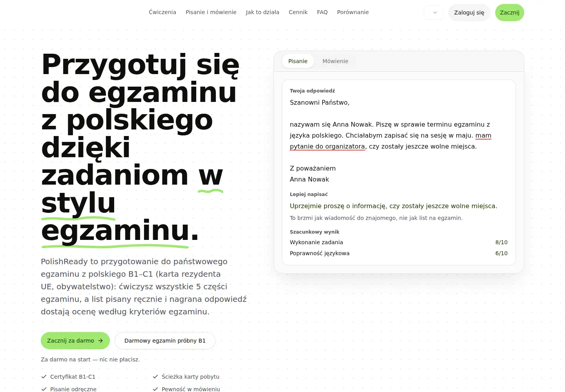565x392 pixels.
Task: Open the Ćwiczenia nav item
Action: coord(162,12)
